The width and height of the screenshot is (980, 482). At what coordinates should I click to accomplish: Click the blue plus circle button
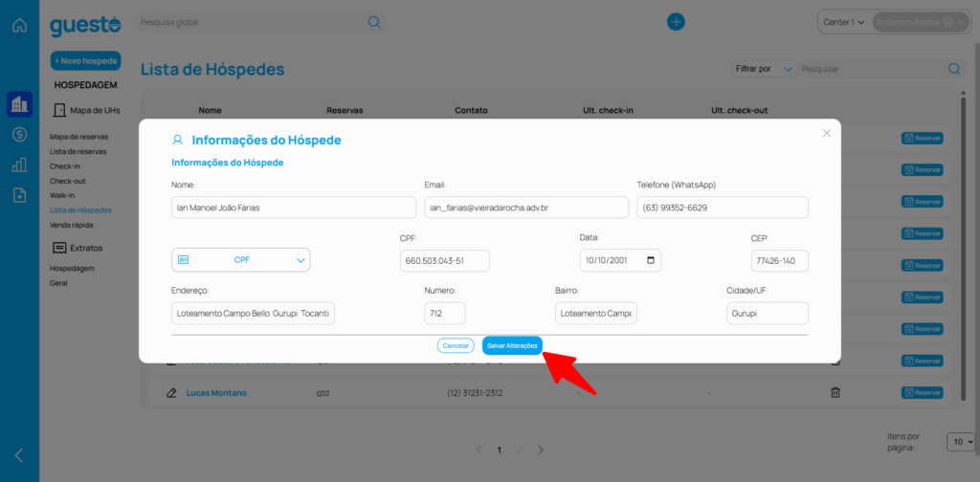pos(676,22)
